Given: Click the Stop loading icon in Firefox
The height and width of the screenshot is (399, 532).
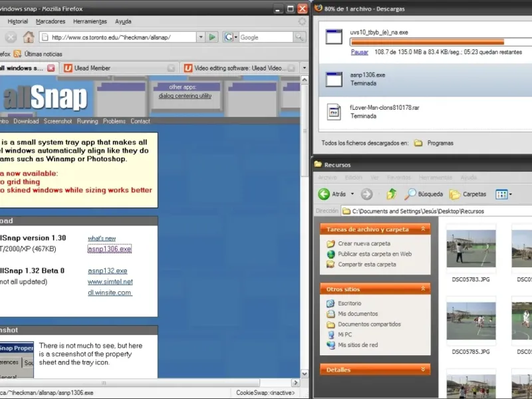Looking at the screenshot, I should [x=11, y=37].
